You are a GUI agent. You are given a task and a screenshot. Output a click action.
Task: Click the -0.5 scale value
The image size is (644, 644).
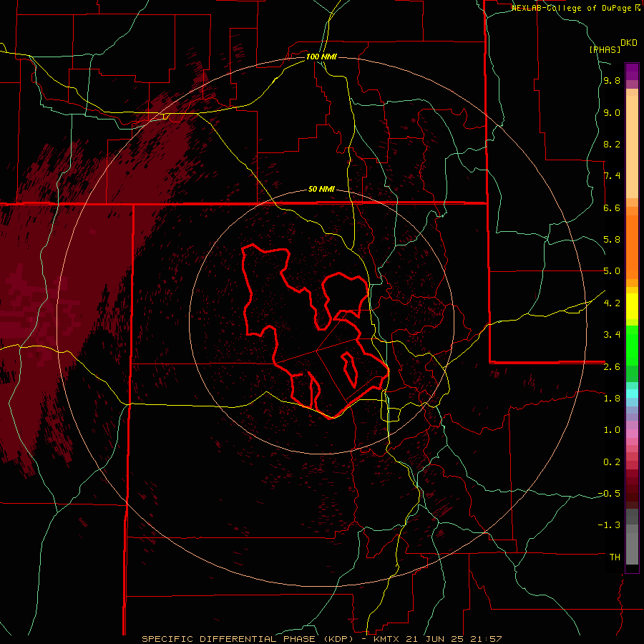[x=609, y=494]
